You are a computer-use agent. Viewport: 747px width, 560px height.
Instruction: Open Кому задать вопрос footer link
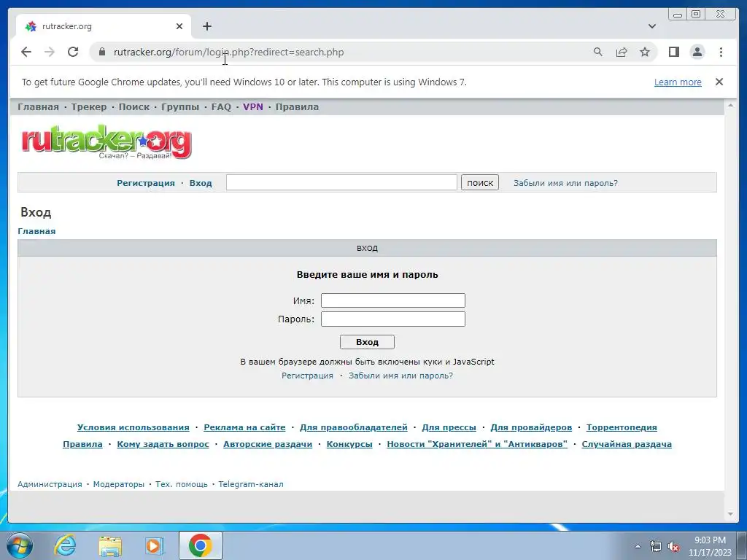(163, 444)
